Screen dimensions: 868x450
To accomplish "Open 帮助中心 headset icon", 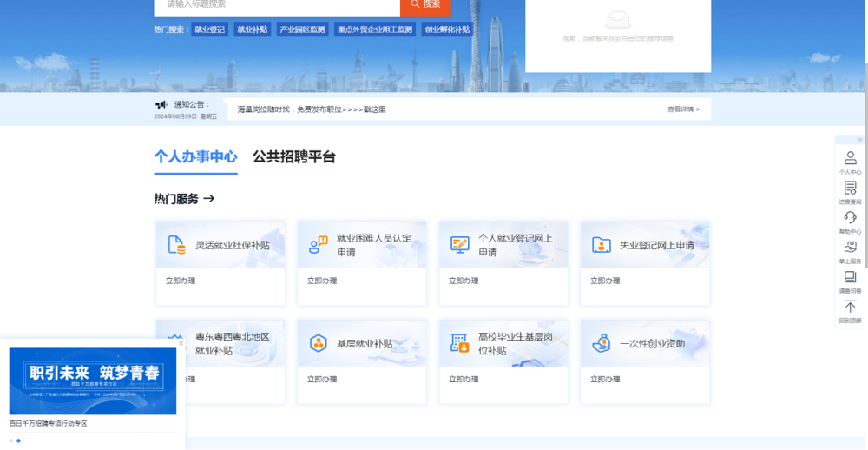I will tap(850, 217).
